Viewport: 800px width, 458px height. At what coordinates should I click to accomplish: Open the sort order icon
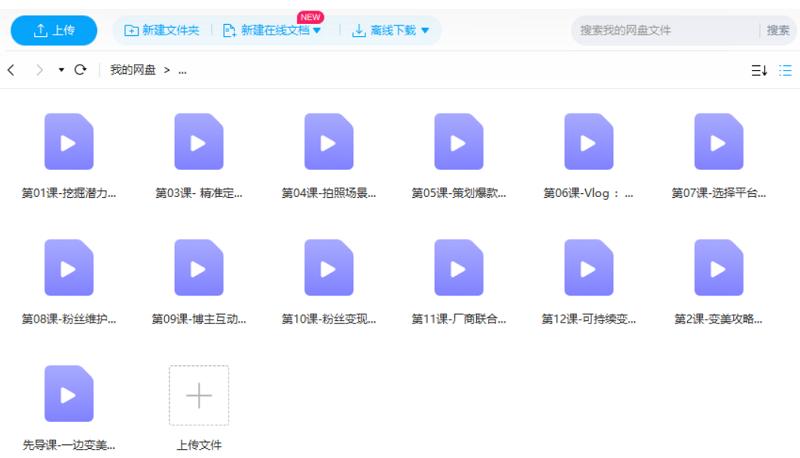[759, 70]
